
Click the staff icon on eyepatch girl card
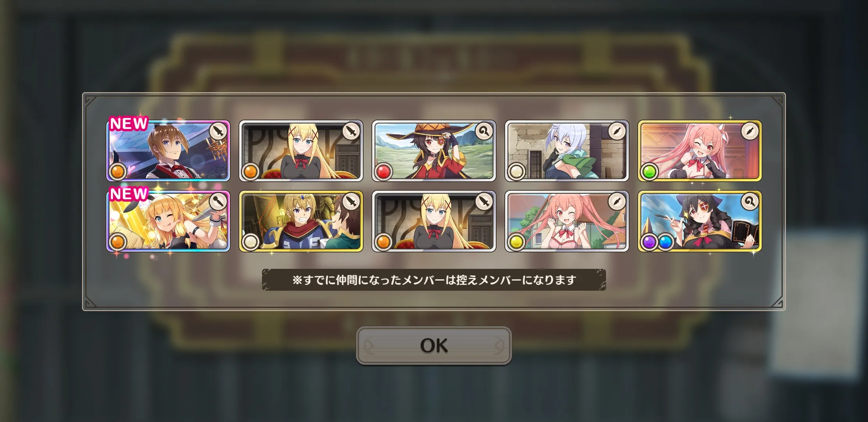(x=750, y=202)
